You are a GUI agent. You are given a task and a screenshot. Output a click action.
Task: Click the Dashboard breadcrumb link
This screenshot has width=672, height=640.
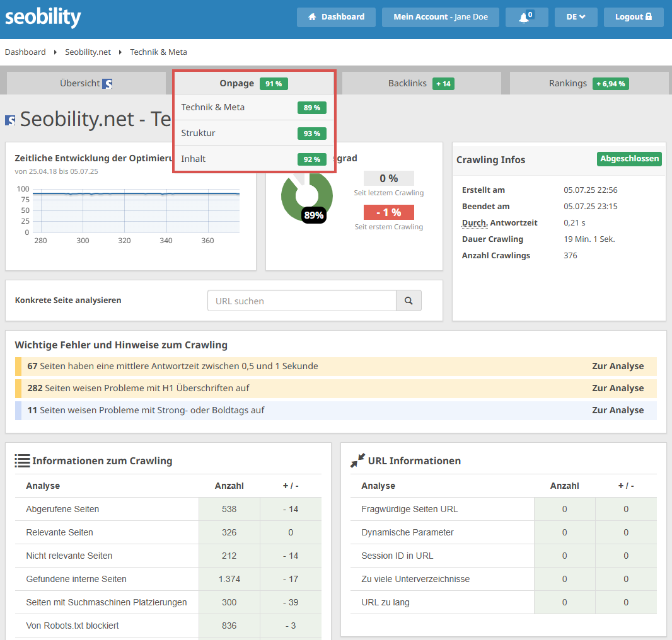pyautogui.click(x=25, y=52)
